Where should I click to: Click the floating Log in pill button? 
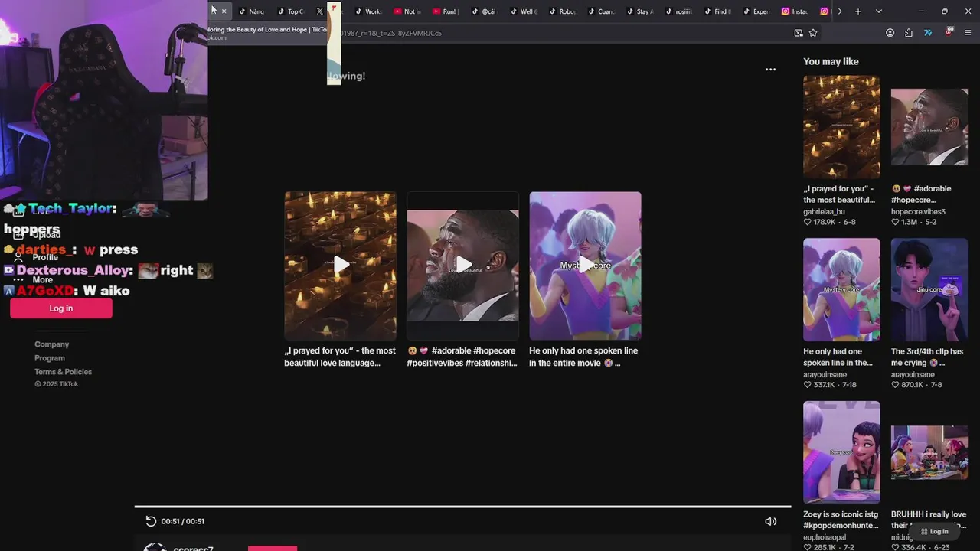click(935, 531)
